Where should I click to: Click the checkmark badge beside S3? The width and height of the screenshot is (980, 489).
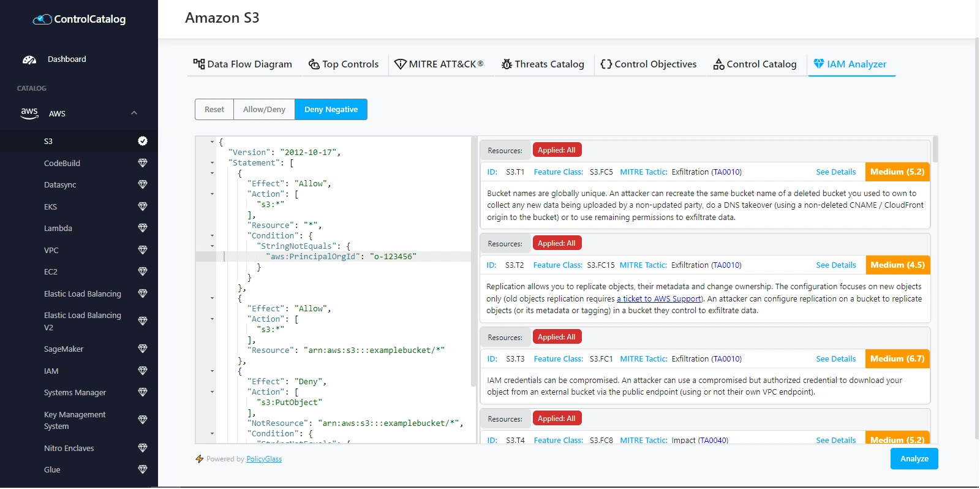click(143, 141)
